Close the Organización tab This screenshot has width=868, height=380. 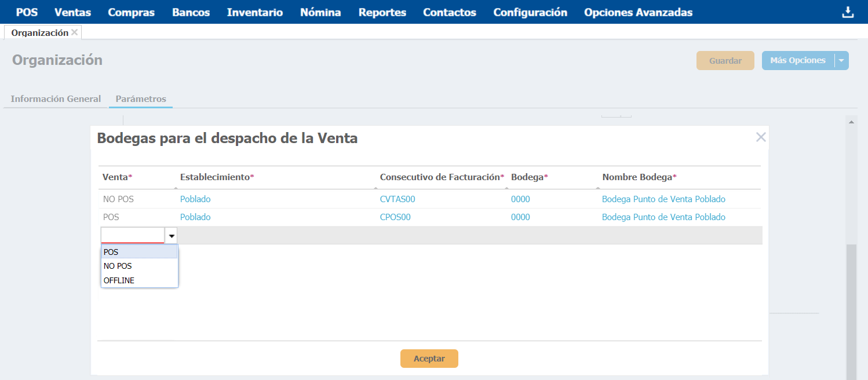(x=74, y=32)
